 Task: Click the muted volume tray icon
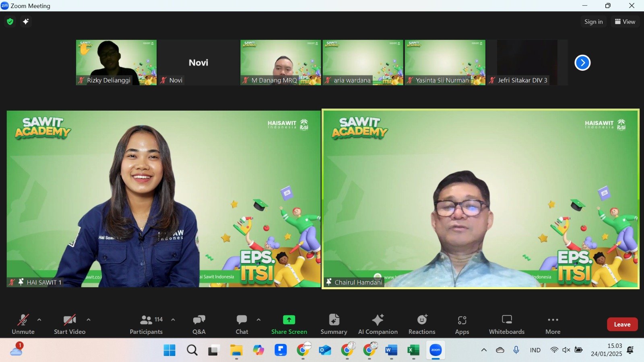point(566,350)
